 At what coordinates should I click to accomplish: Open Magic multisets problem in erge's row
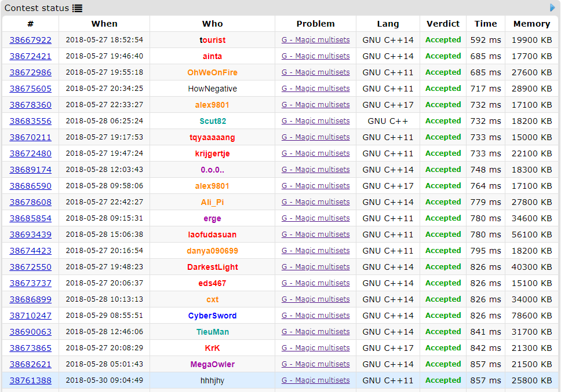pos(315,218)
